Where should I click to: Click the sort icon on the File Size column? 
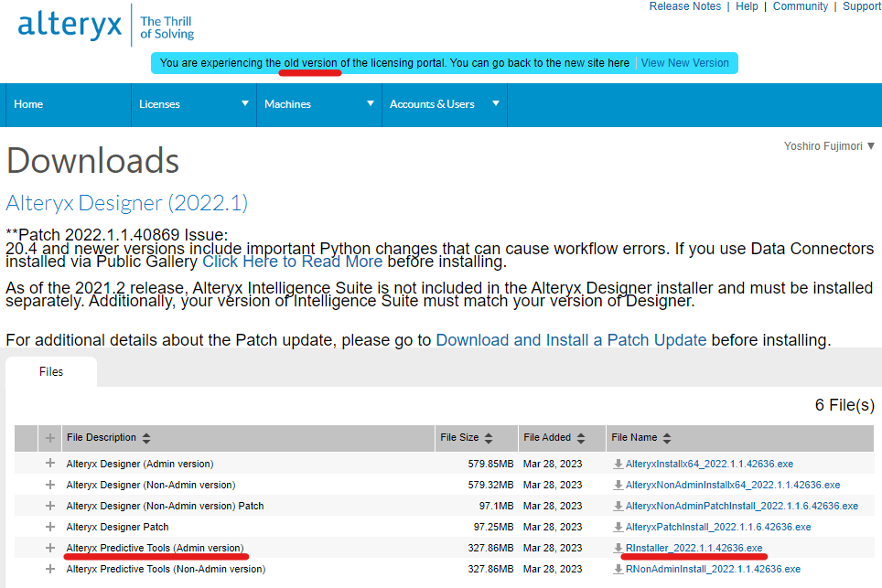coord(488,438)
